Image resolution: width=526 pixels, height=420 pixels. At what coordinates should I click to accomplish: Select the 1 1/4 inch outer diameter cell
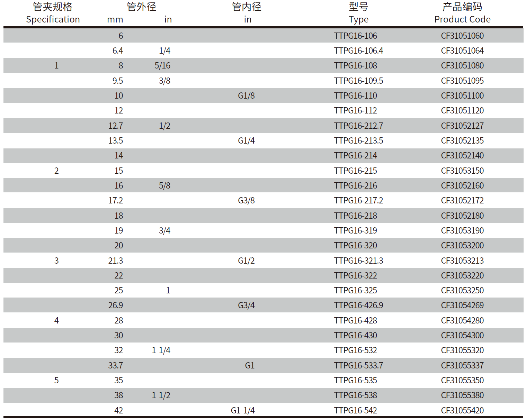[x=161, y=350]
